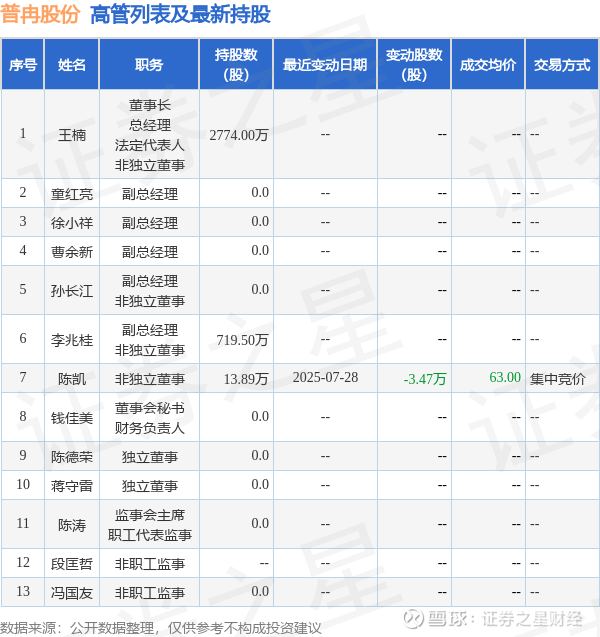Click row number 7
This screenshot has height=637, width=600.
23,377
